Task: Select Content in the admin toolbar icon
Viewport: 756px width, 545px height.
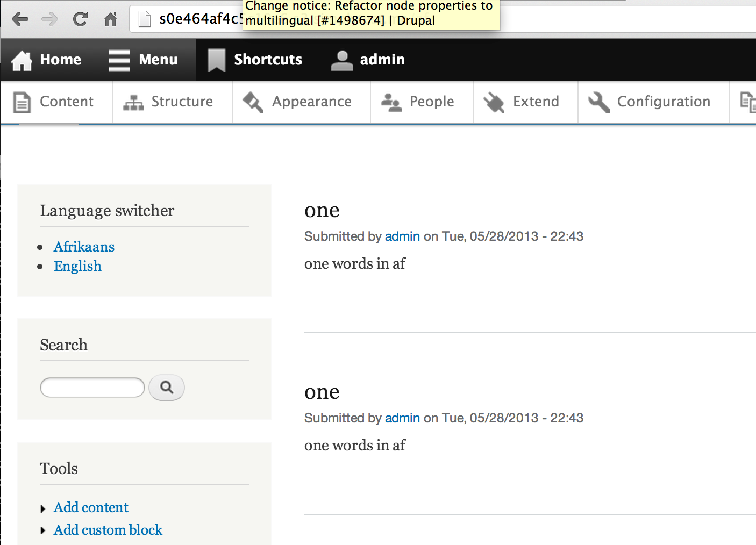Action: 22,102
